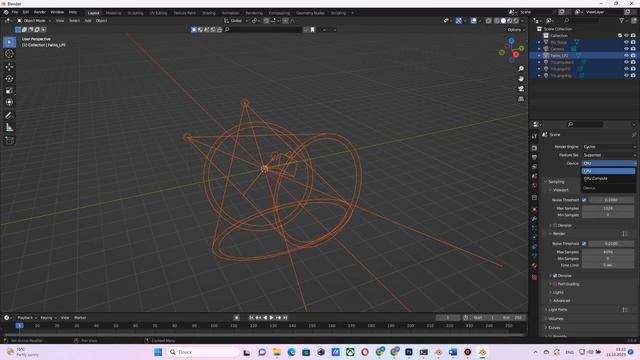Viewport: 640px width, 360px height.
Task: Click viewport Noise Threshold value field
Action: coord(611,200)
